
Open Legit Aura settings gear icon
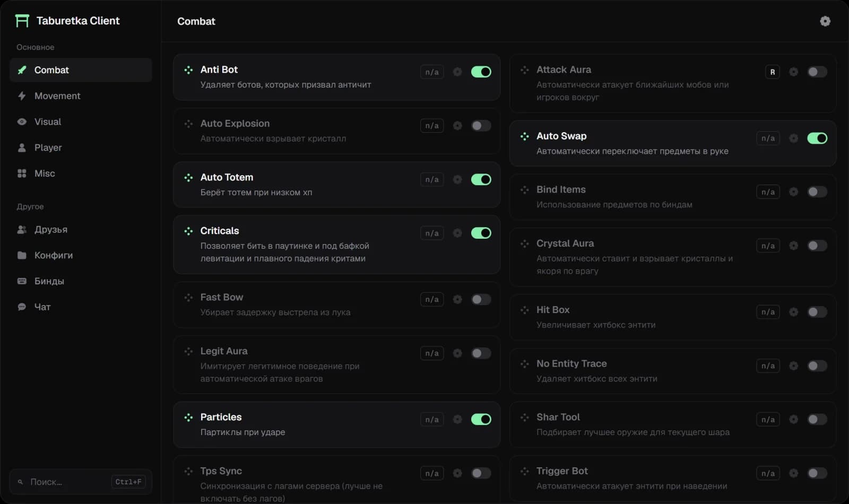(457, 353)
